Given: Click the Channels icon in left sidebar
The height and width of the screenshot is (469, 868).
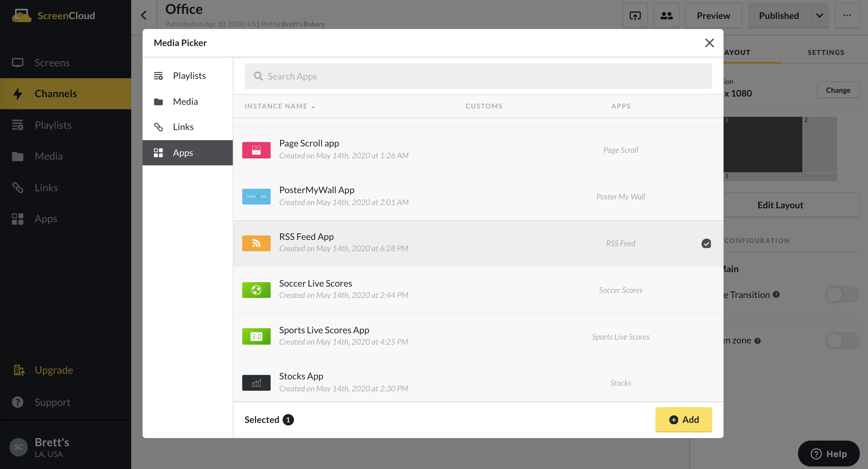Looking at the screenshot, I should point(18,93).
